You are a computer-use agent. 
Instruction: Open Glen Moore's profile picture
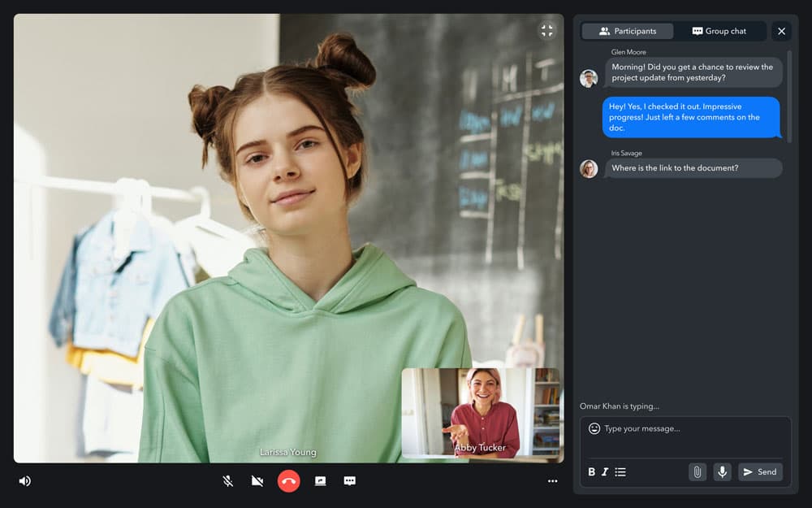(x=588, y=78)
